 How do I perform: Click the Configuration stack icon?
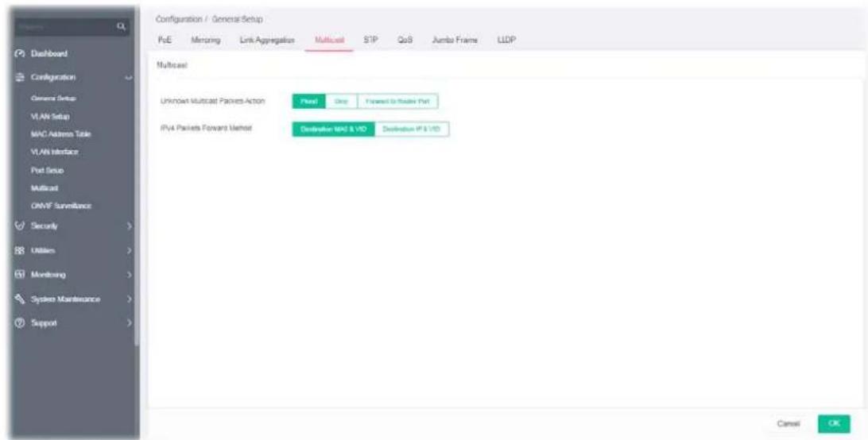21,78
